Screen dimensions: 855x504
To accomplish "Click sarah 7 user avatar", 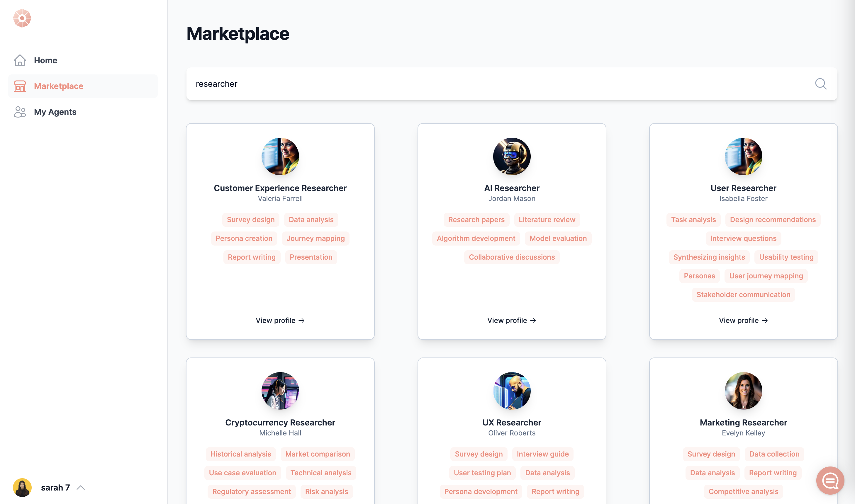I will tap(22, 487).
